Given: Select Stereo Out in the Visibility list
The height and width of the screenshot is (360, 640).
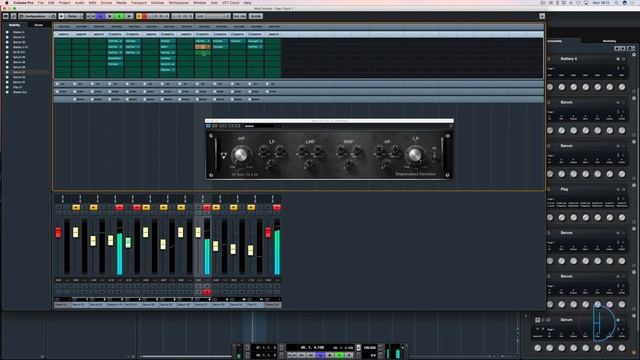Looking at the screenshot, I should (20, 92).
